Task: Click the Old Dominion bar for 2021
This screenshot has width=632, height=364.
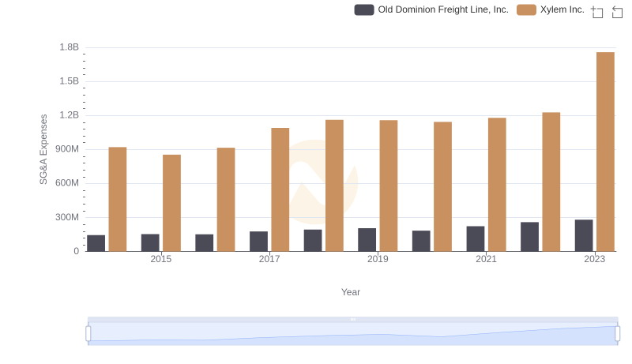Action: point(476,238)
